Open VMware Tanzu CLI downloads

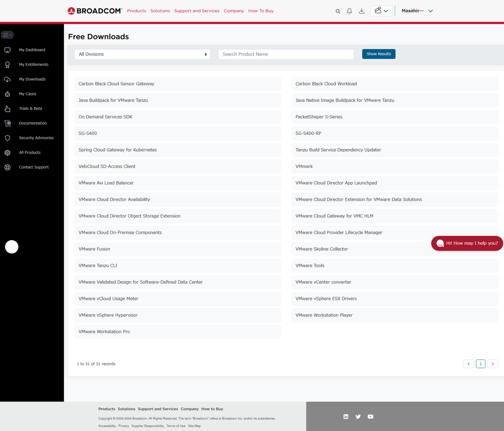(x=178, y=265)
